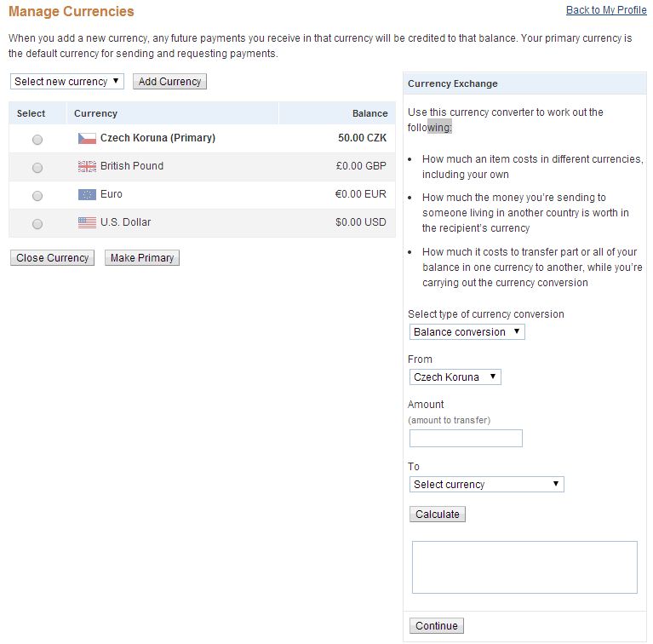Select the British Pound radio button

click(37, 168)
